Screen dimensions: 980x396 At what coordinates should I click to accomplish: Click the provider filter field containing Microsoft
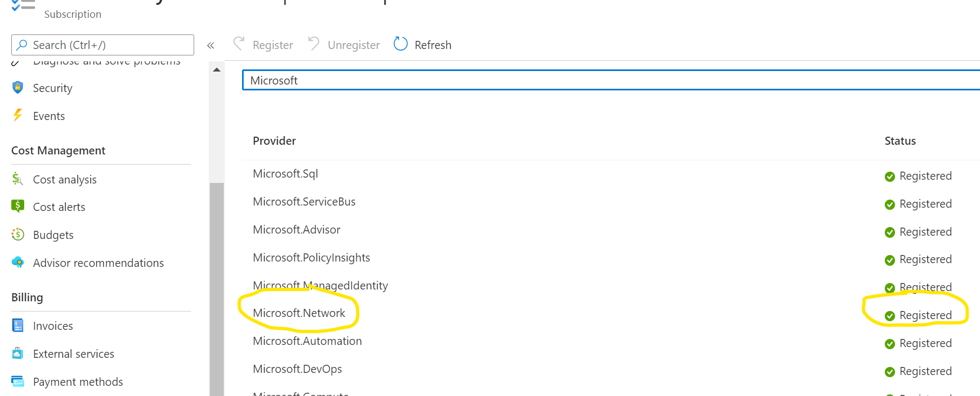coord(611,80)
